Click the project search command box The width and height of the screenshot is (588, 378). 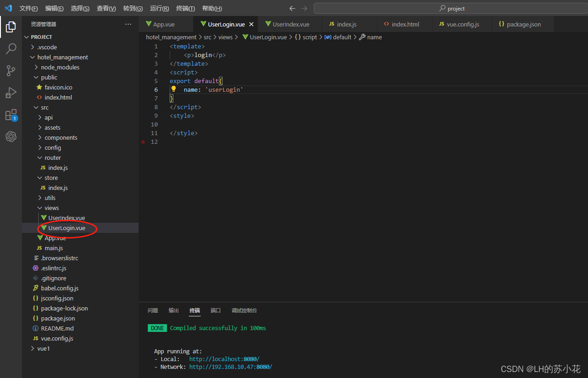pyautogui.click(x=451, y=8)
